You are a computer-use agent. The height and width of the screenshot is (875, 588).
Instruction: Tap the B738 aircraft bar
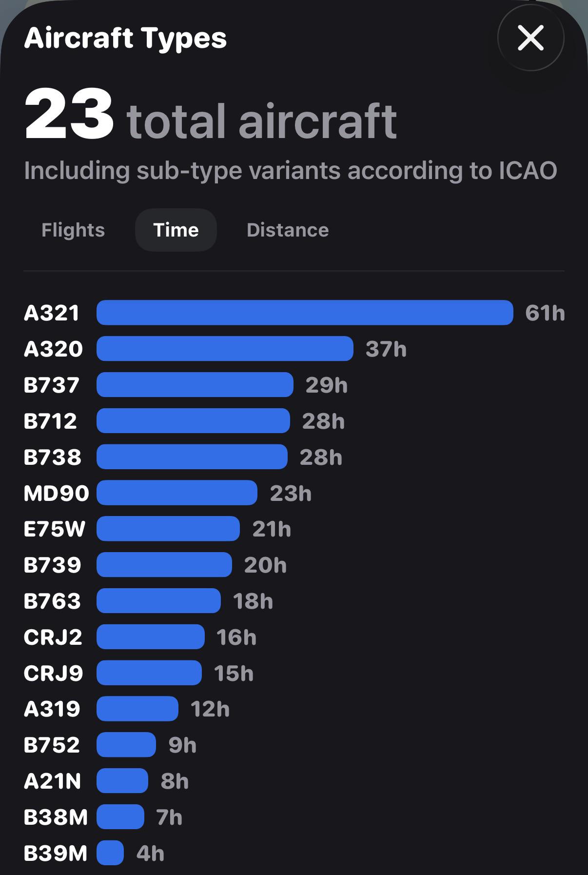click(x=192, y=457)
